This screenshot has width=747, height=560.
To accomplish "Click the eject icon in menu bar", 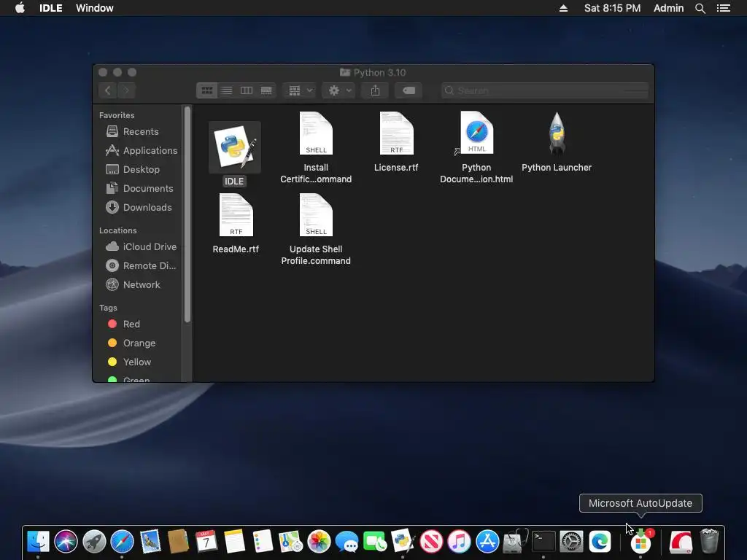I will click(563, 8).
